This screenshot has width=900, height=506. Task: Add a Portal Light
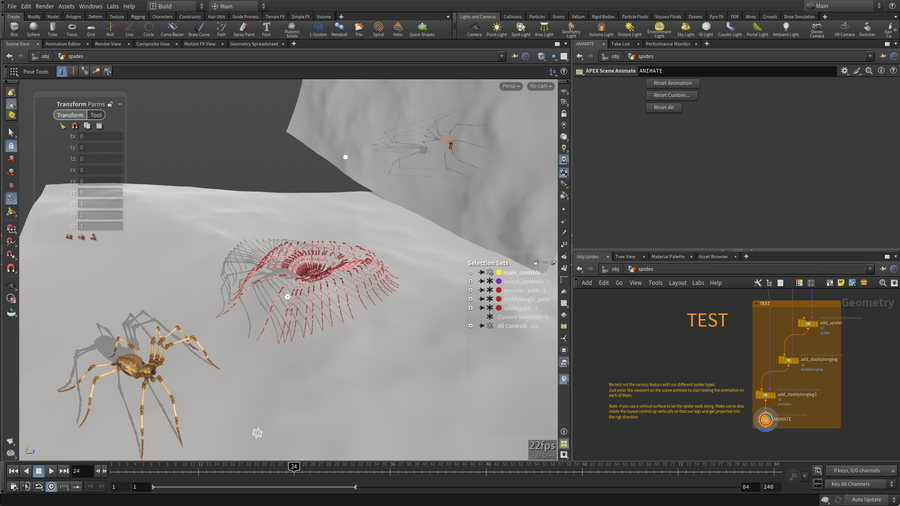pos(757,29)
